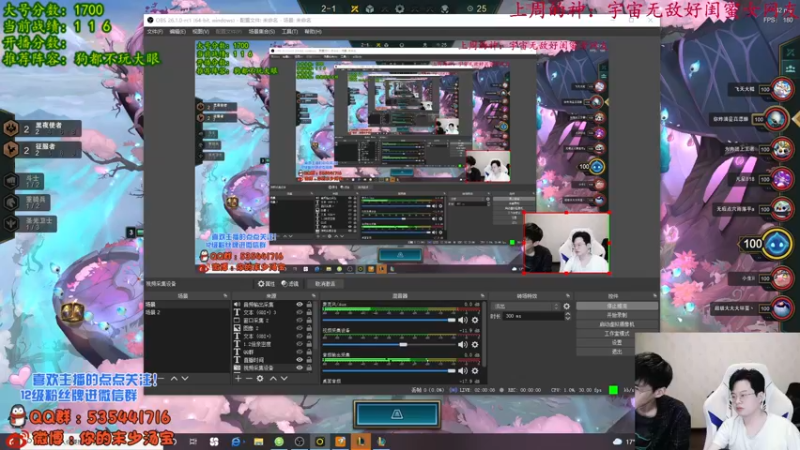Viewport: 800px width, 450px height.
Task: Pop out the 混音器 mixer dock
Action: pos(482,296)
